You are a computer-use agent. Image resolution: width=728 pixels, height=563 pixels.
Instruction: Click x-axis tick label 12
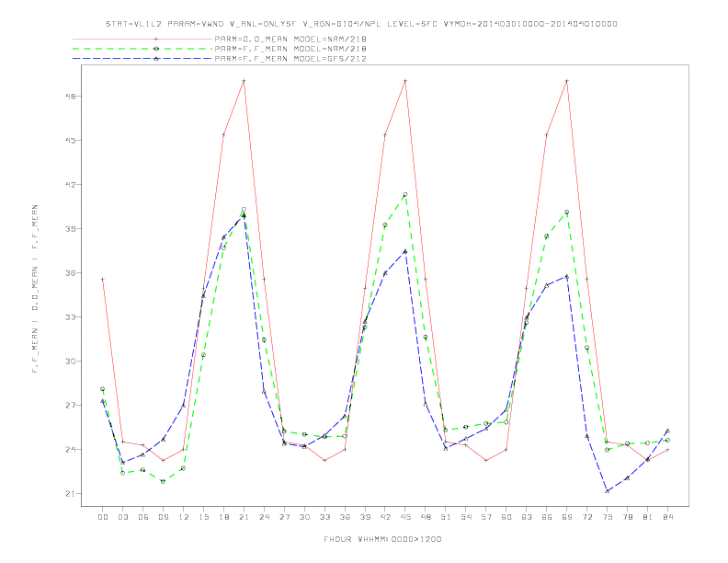click(184, 517)
